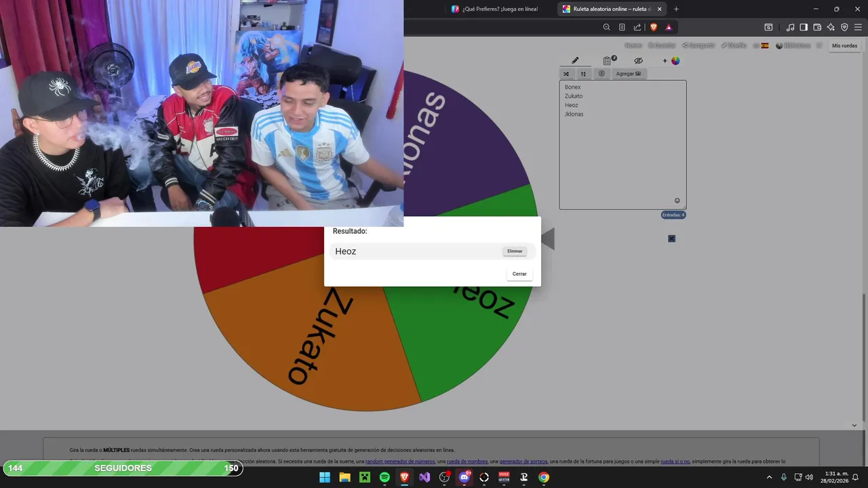Open Discord from the taskbar
This screenshot has width=868, height=488.
[x=465, y=477]
